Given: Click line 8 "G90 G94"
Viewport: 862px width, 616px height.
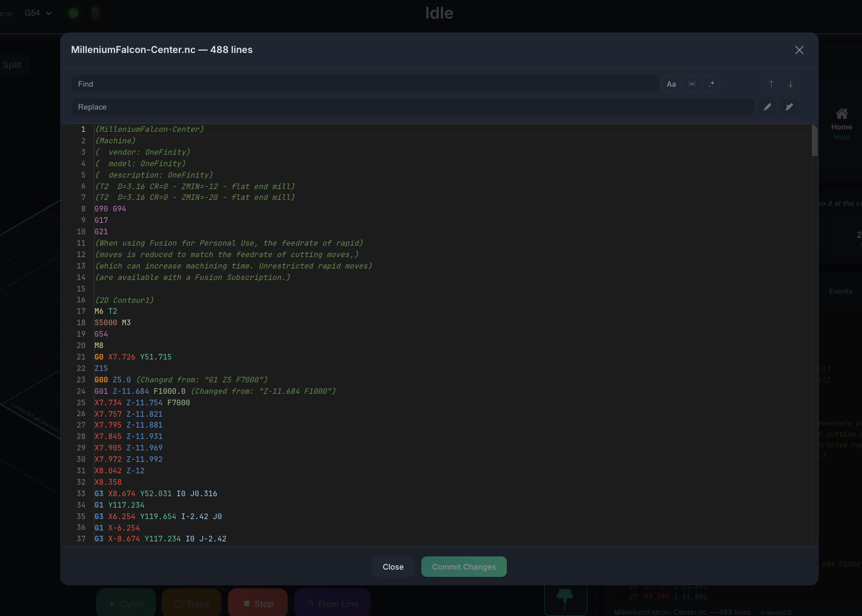Looking at the screenshot, I should pos(110,209).
